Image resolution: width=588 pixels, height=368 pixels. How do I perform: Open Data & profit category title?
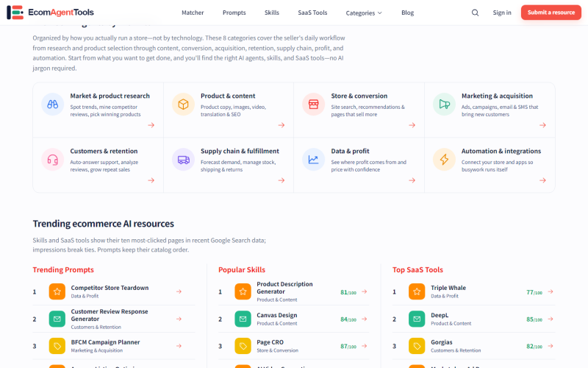tap(351, 151)
